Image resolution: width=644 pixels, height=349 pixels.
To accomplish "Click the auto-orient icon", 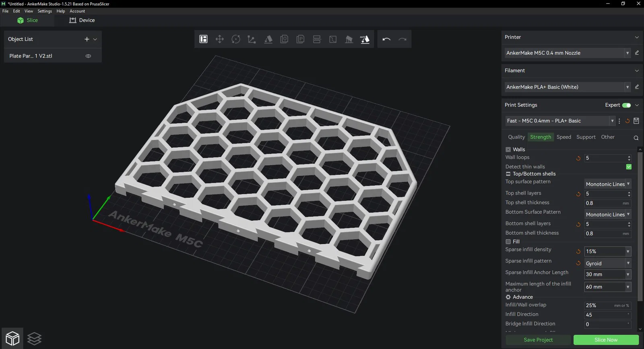I will point(365,39).
